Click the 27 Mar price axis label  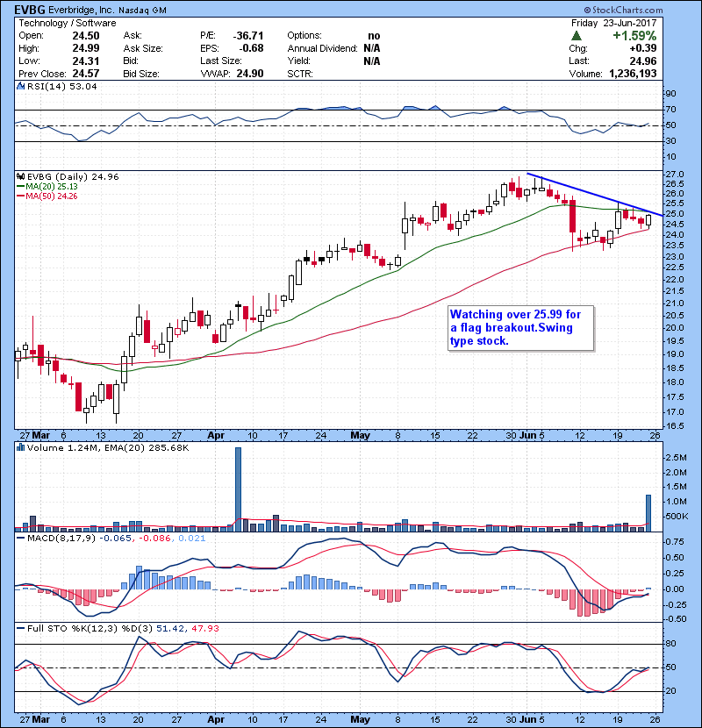tap(35, 436)
